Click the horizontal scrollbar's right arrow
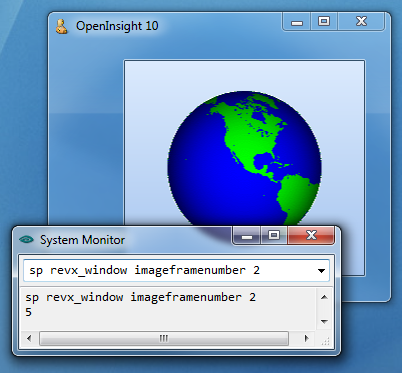 point(307,339)
